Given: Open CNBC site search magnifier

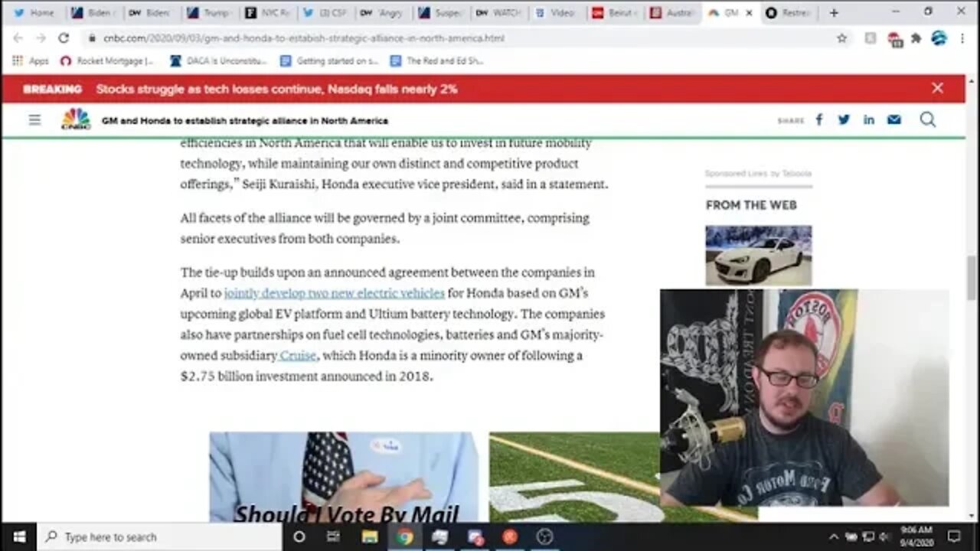Looking at the screenshot, I should pyautogui.click(x=927, y=119).
